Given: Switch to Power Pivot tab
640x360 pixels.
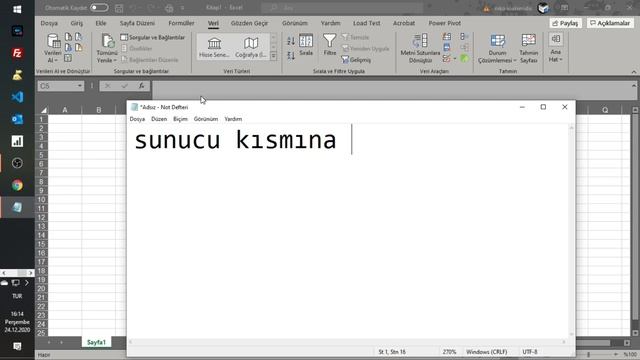Looking at the screenshot, I should [444, 23].
